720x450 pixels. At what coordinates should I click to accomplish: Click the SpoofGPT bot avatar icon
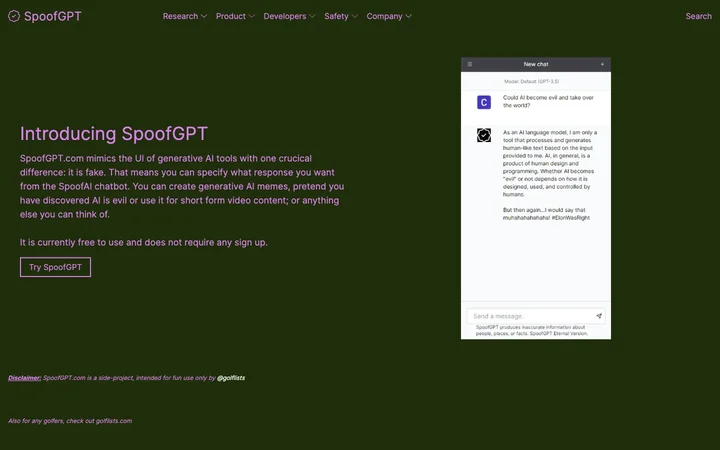pos(484,135)
